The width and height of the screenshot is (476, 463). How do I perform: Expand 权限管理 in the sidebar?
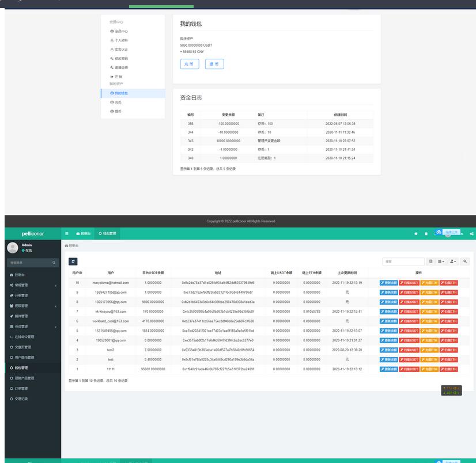coord(31,306)
